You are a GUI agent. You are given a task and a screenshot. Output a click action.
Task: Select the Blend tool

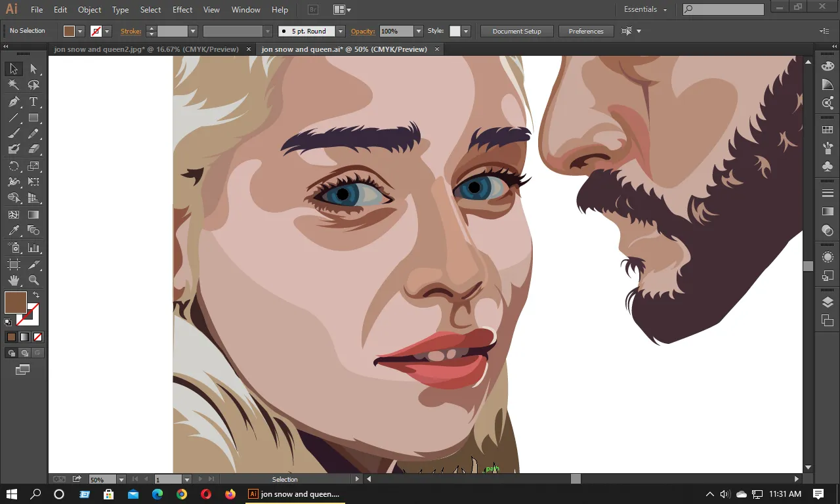click(33, 230)
